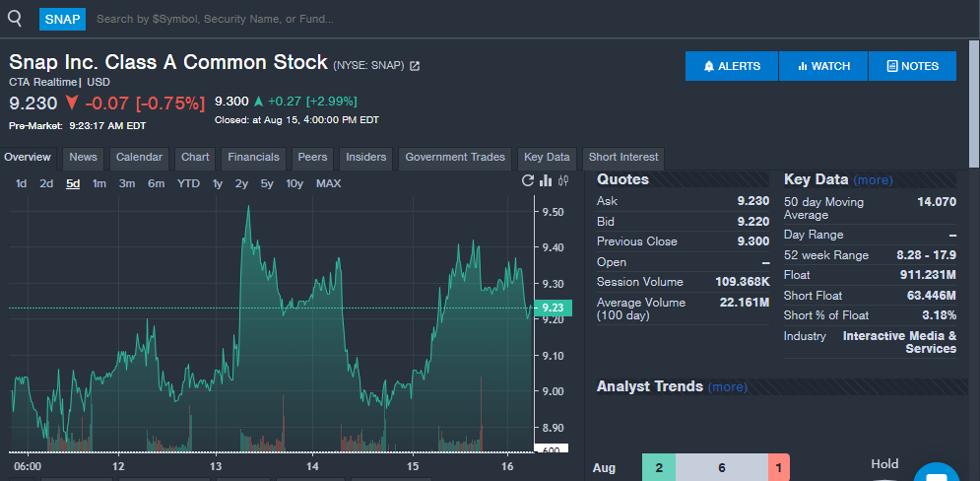Open NOTES for SNAP
The width and height of the screenshot is (980, 481).
coord(912,66)
